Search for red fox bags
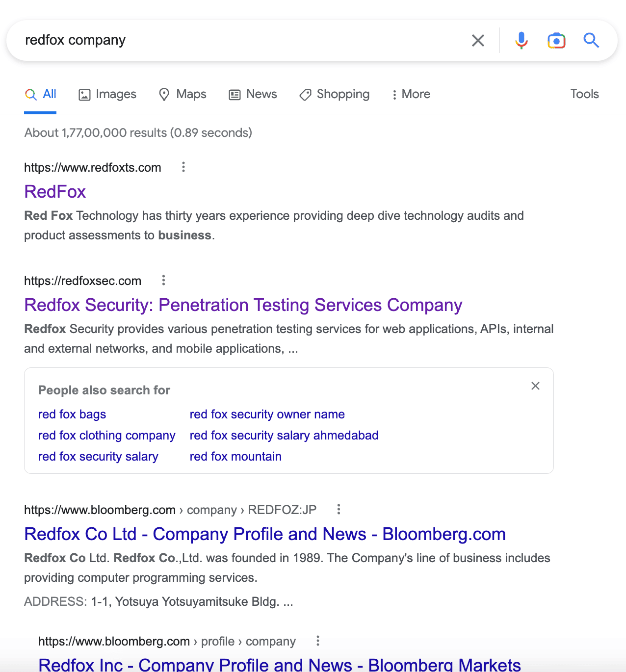 72,414
